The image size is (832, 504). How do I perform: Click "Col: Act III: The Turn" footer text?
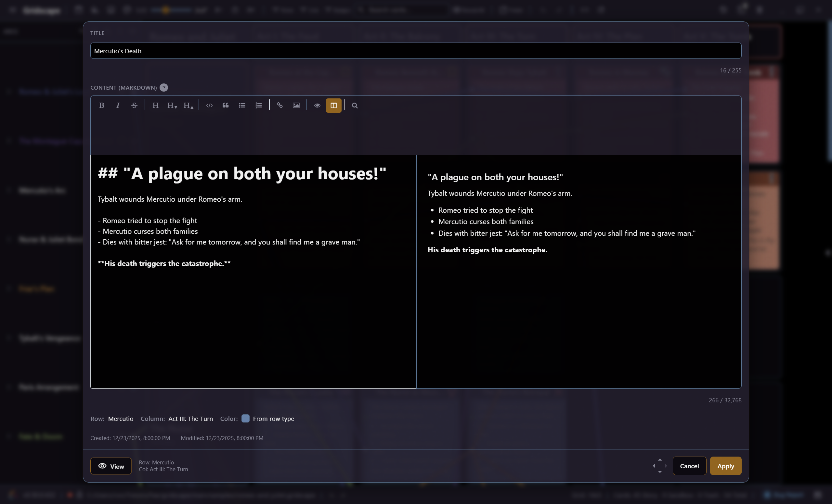click(x=163, y=470)
